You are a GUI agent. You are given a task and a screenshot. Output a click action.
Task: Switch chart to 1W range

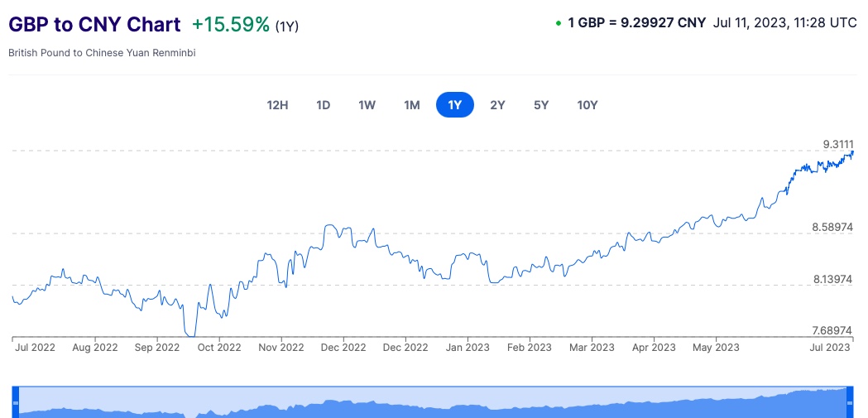(367, 105)
